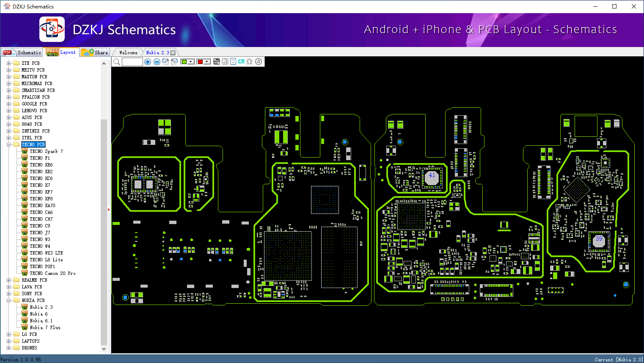Select the ASUS PCB folder
This screenshot has width=644, height=363.
click(32, 117)
